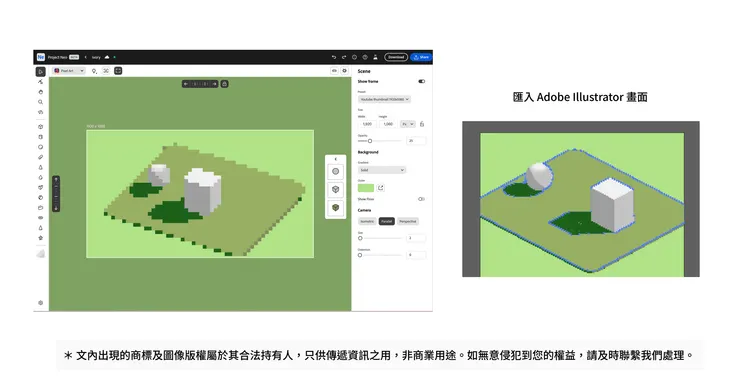The image size is (740, 385).
Task: Click the floating vertical zoom control on canvas
Action: click(56, 193)
